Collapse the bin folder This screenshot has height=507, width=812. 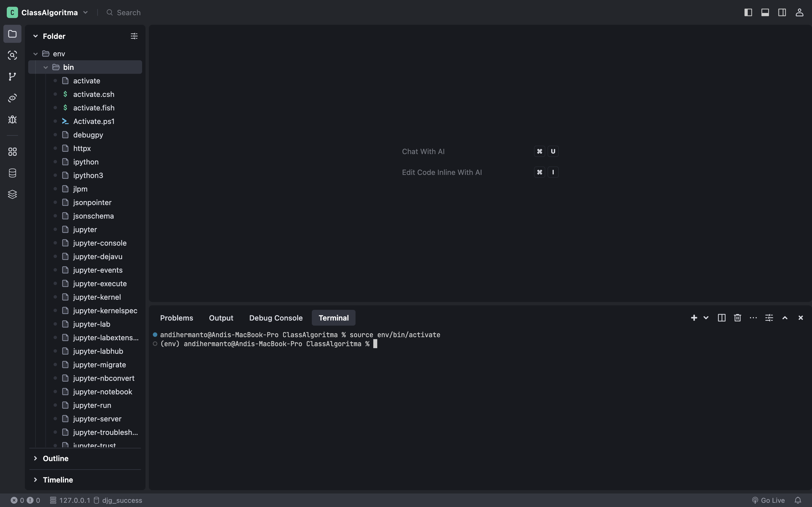click(46, 67)
